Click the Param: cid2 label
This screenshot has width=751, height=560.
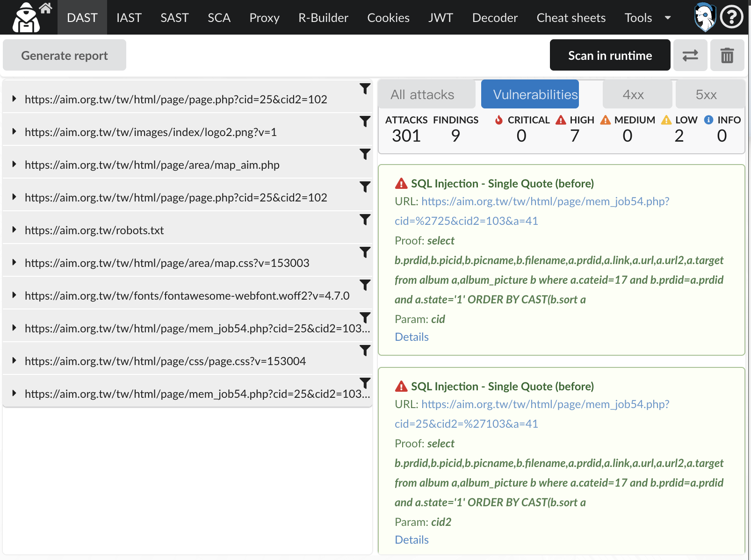pyautogui.click(x=423, y=522)
